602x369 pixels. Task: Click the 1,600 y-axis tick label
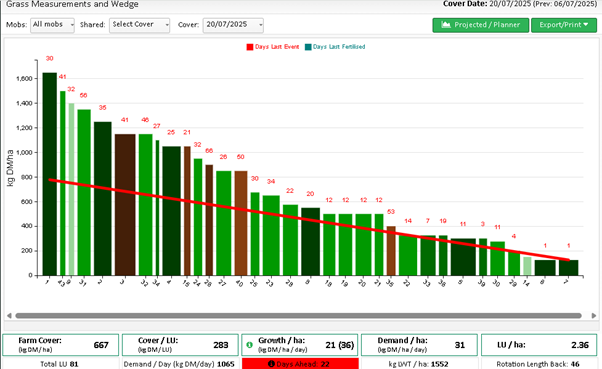[24, 79]
